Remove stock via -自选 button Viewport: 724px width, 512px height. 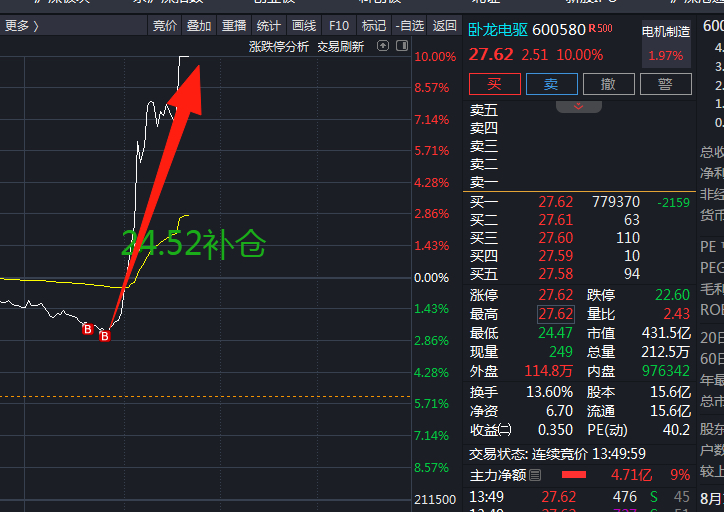[x=409, y=26]
